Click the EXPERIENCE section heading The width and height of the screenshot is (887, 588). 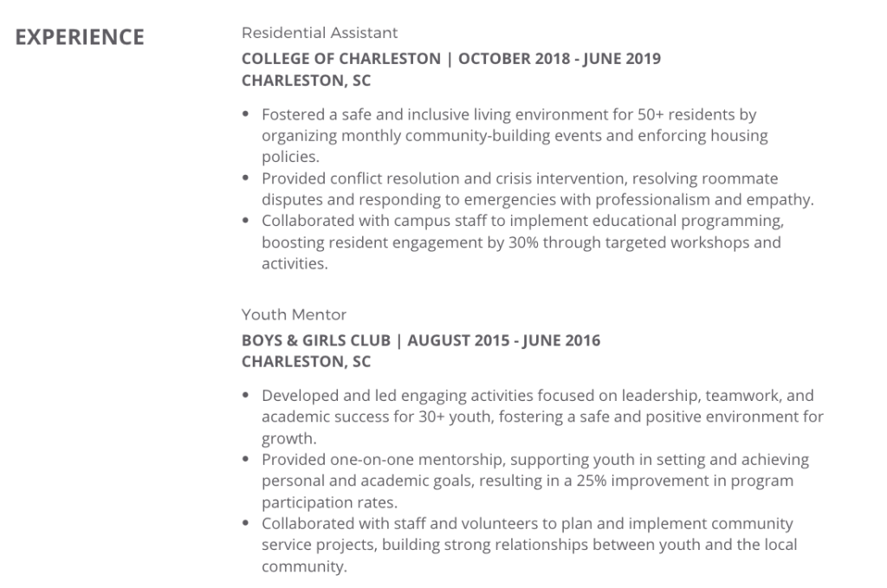(80, 37)
